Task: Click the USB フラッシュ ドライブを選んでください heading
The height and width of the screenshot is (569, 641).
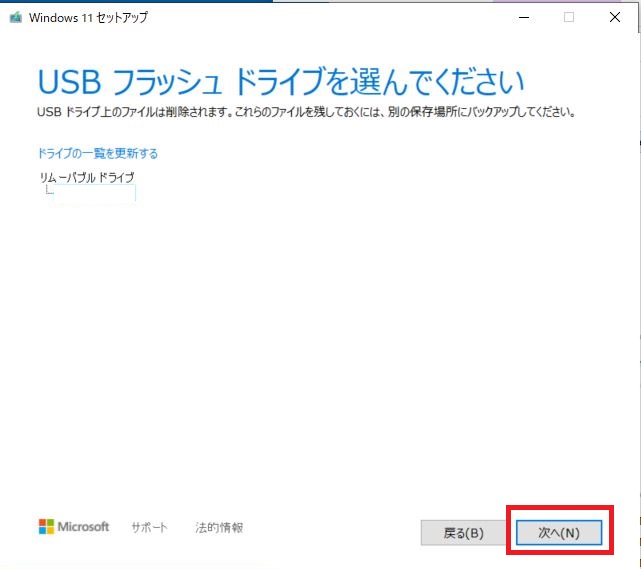Action: (x=280, y=81)
